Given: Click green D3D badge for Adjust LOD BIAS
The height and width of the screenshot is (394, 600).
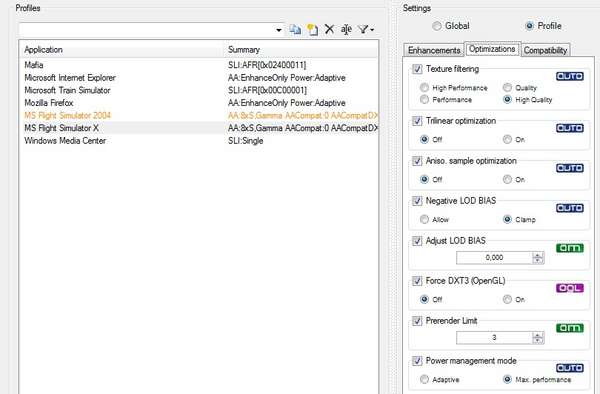Looking at the screenshot, I should click(x=570, y=248).
